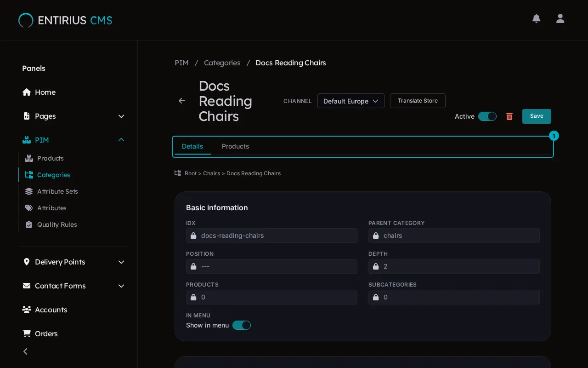Click the Home house icon
The height and width of the screenshot is (368, 588).
pos(27,92)
